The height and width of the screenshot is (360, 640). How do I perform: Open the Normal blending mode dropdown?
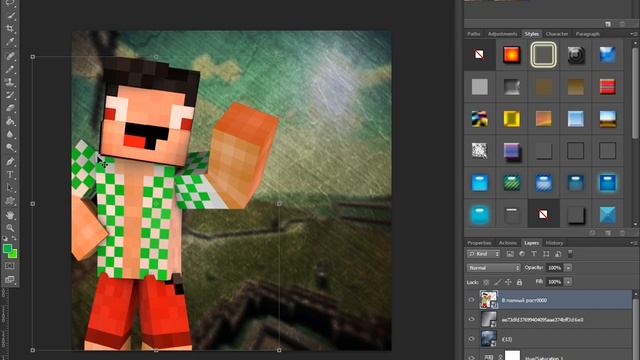[493, 268]
